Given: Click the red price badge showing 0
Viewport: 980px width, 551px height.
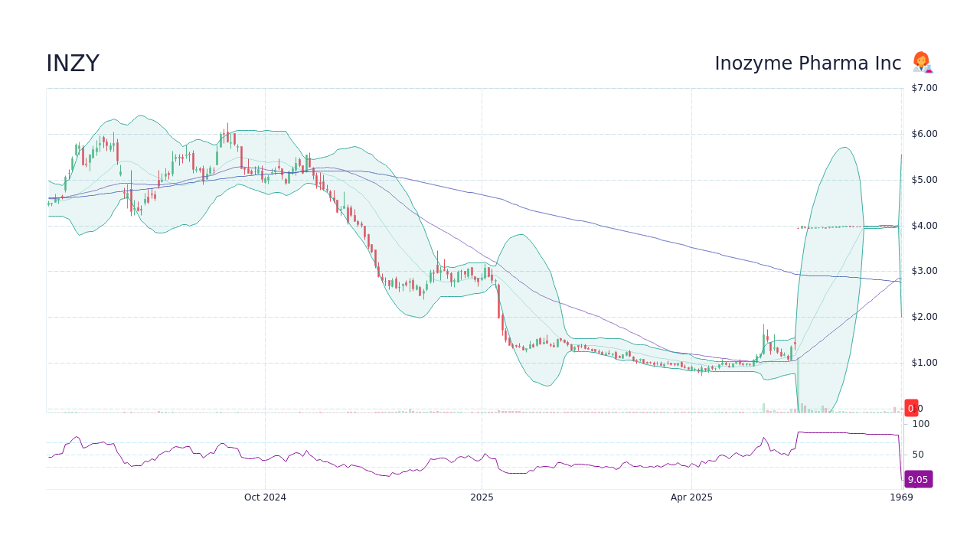Looking at the screenshot, I should [911, 408].
